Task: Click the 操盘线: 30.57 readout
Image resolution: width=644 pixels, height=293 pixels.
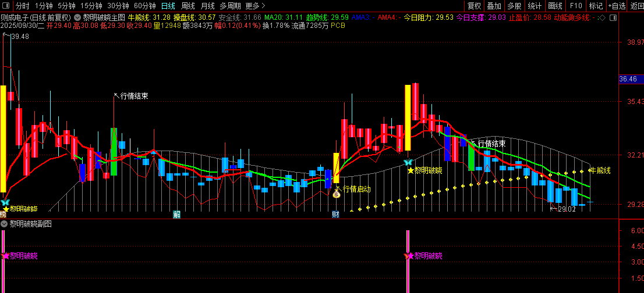Action: click(194, 17)
